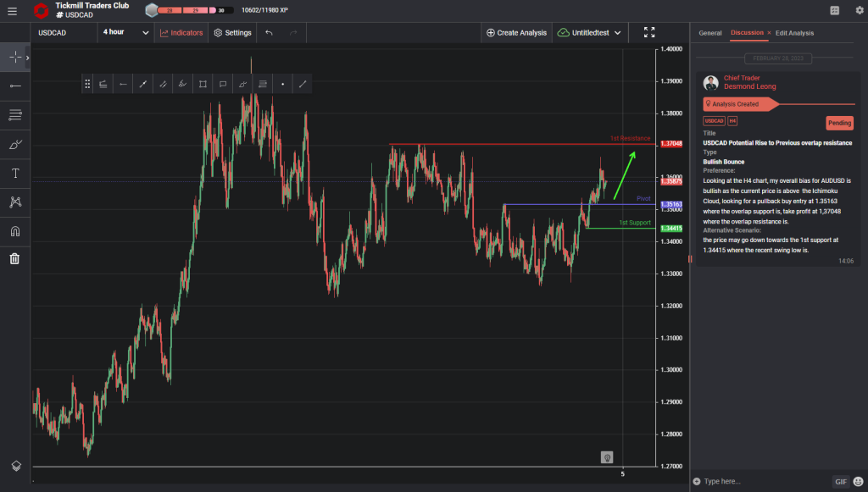Select the parallel channel tool on the floating toolbar

click(x=162, y=83)
